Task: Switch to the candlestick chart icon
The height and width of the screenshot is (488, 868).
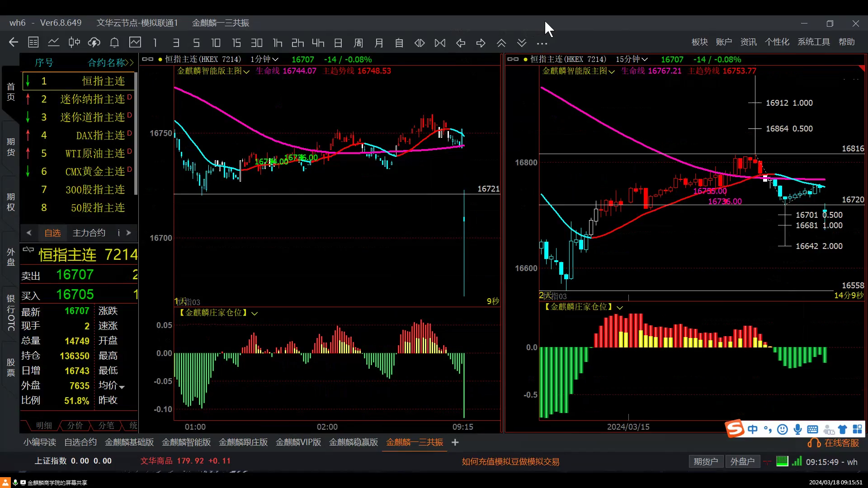Action: click(74, 42)
